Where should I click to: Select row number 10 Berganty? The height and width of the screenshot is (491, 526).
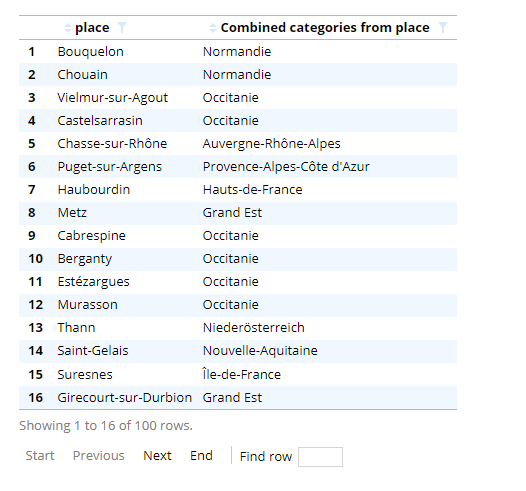point(238,259)
